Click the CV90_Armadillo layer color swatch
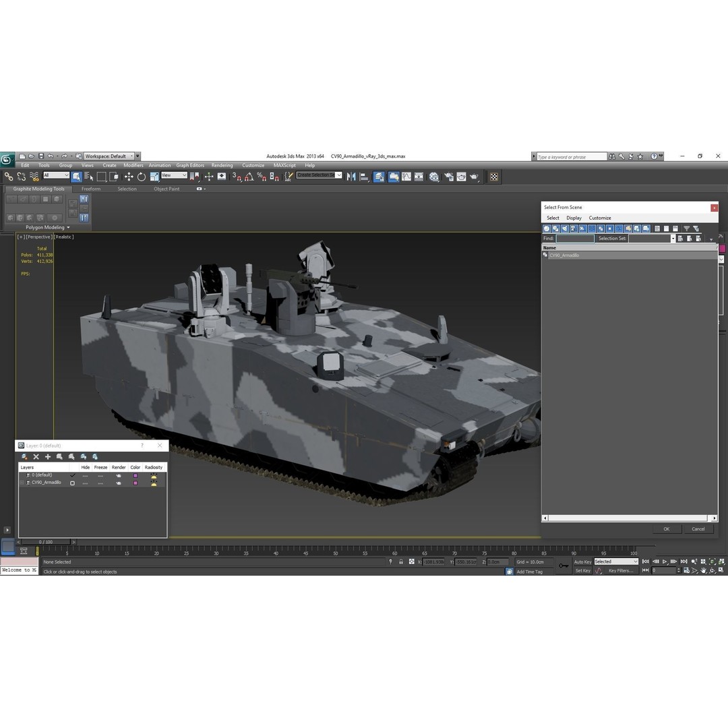728x728 pixels. point(135,483)
